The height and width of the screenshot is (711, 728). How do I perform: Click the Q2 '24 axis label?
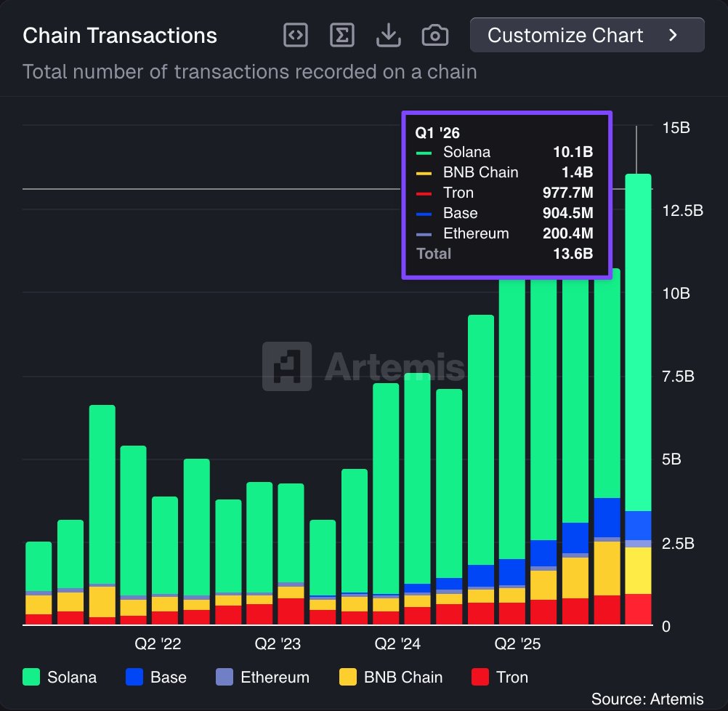click(397, 644)
